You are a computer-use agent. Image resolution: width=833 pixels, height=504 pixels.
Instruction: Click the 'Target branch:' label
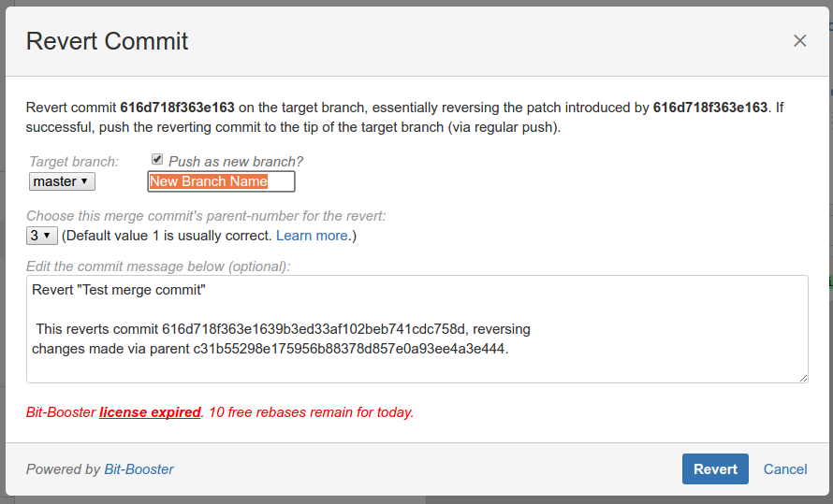(74, 162)
